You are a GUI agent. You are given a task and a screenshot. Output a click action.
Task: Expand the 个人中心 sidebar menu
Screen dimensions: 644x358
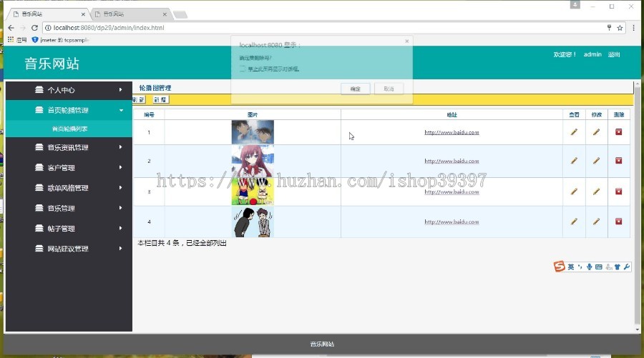(69, 90)
